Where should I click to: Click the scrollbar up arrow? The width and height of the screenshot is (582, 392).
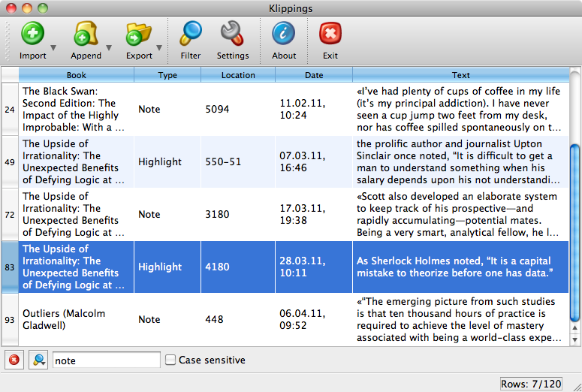(x=575, y=328)
